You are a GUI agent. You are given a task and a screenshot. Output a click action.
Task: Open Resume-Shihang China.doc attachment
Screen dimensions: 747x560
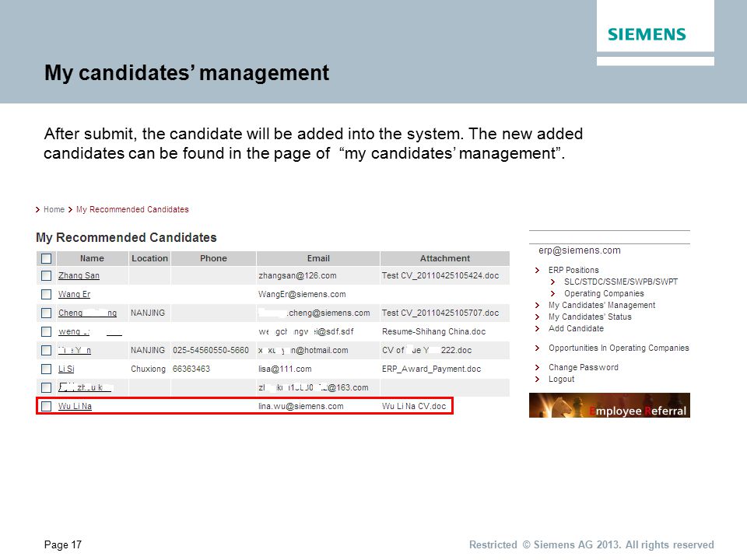click(433, 331)
